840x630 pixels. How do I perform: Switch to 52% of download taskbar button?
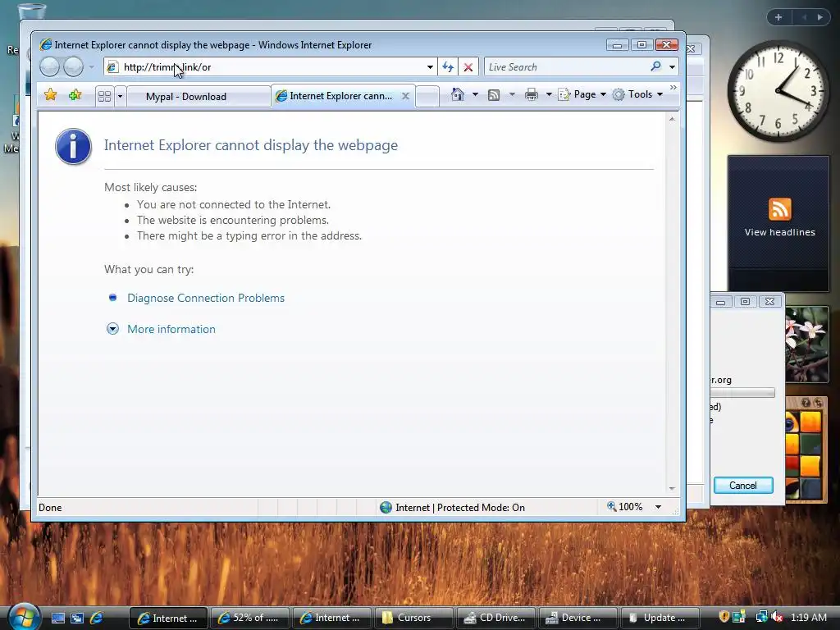click(x=249, y=618)
